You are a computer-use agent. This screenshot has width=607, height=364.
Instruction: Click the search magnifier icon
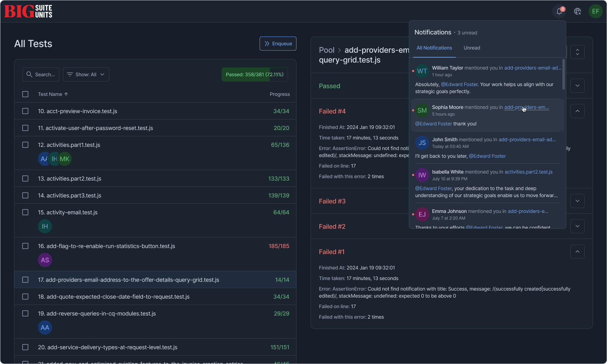(30, 74)
